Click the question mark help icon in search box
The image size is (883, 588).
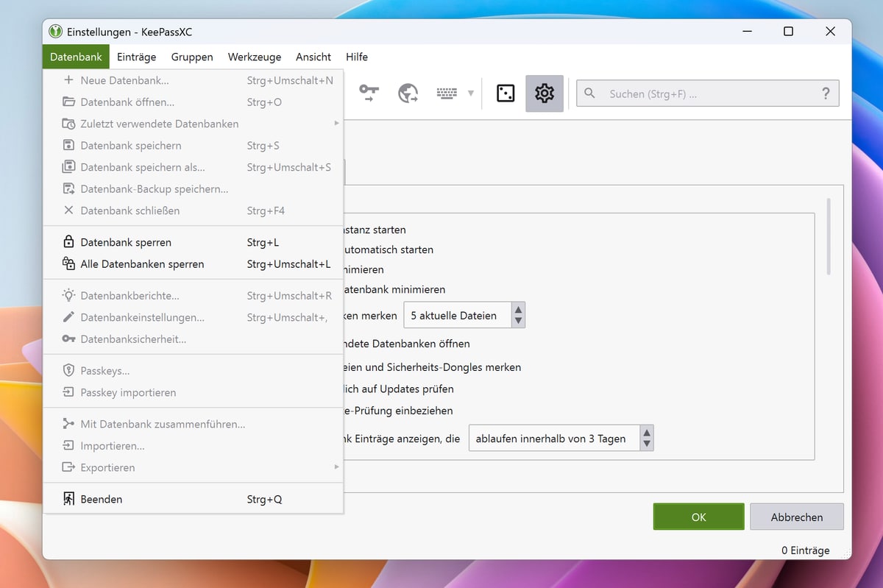826,93
